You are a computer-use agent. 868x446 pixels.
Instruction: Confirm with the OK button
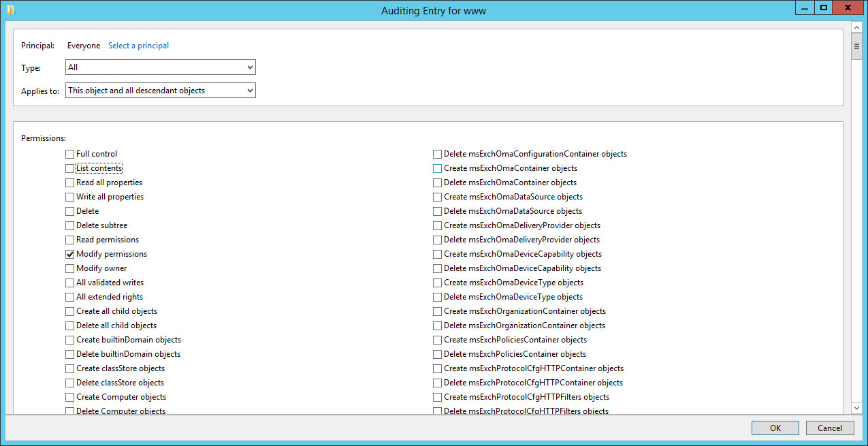point(775,428)
